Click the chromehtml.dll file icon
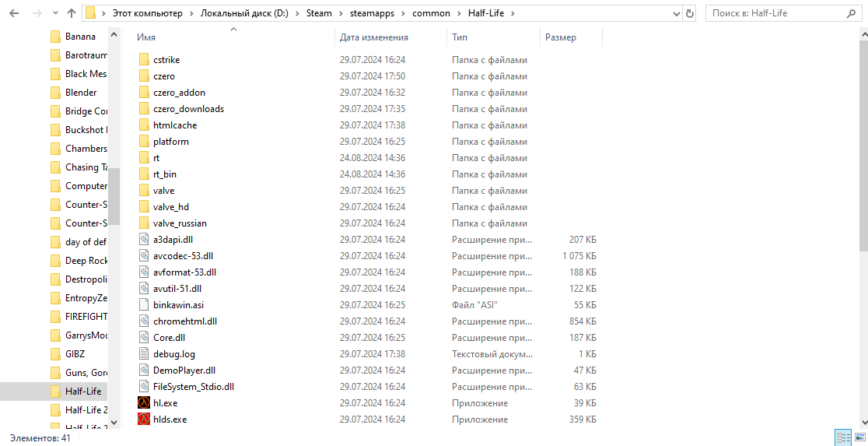 (144, 321)
